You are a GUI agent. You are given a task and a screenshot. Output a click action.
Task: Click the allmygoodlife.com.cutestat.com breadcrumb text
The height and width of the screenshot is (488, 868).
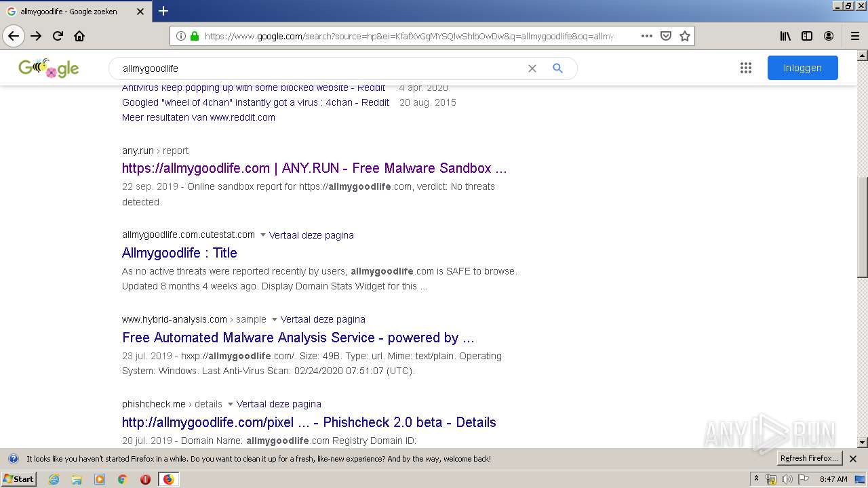point(189,235)
